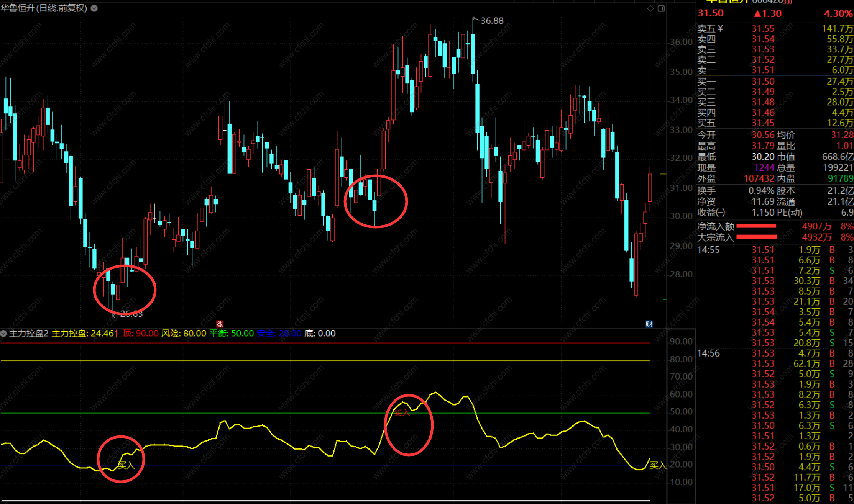Click the yellow 买入 signal at chart's right edge

click(658, 465)
